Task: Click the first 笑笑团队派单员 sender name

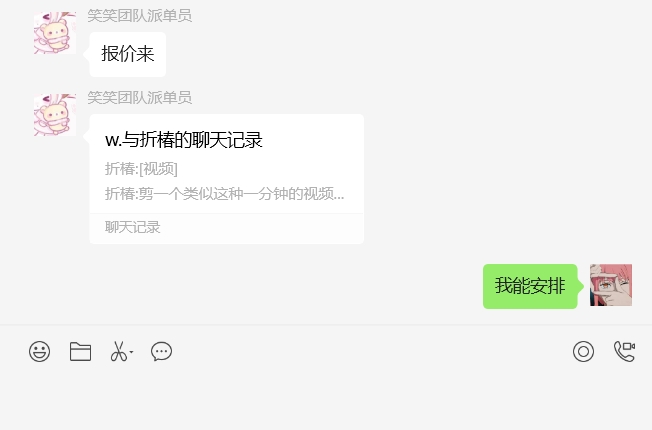Action: [x=140, y=16]
